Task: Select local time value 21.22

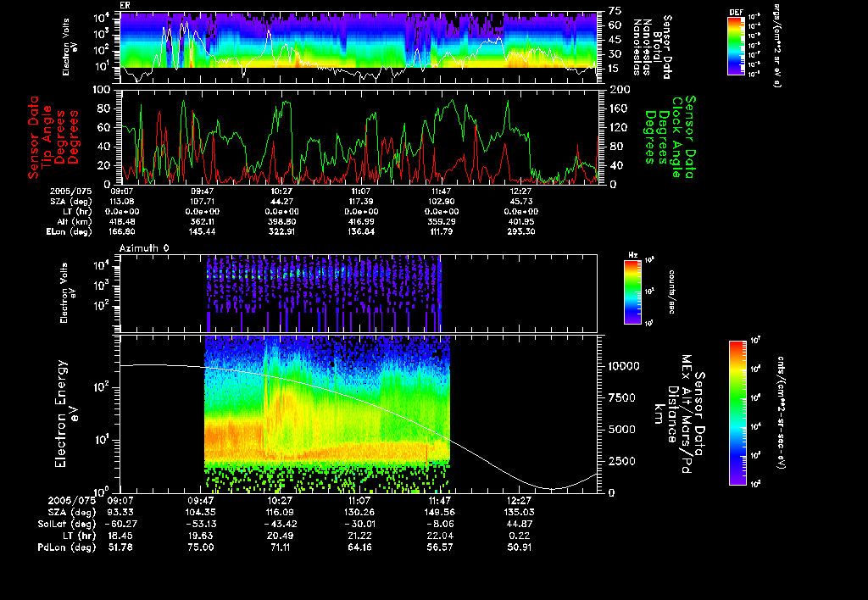Action: click(x=359, y=536)
